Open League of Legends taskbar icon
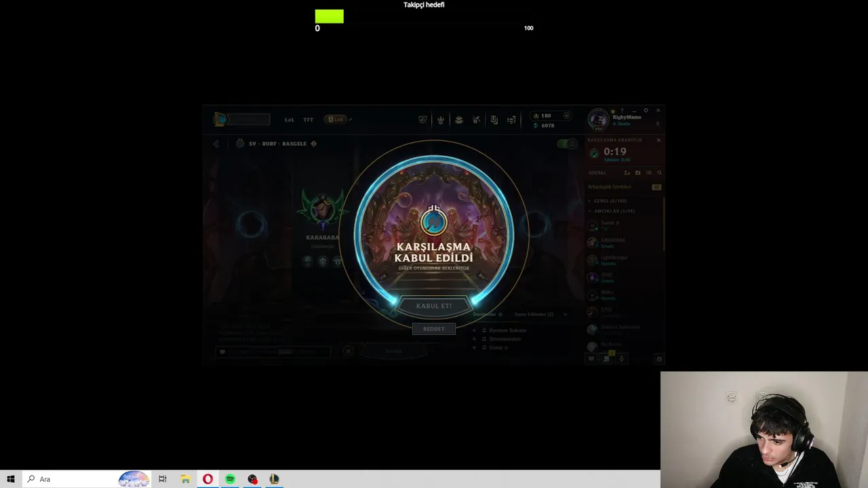The image size is (868, 488). [274, 479]
